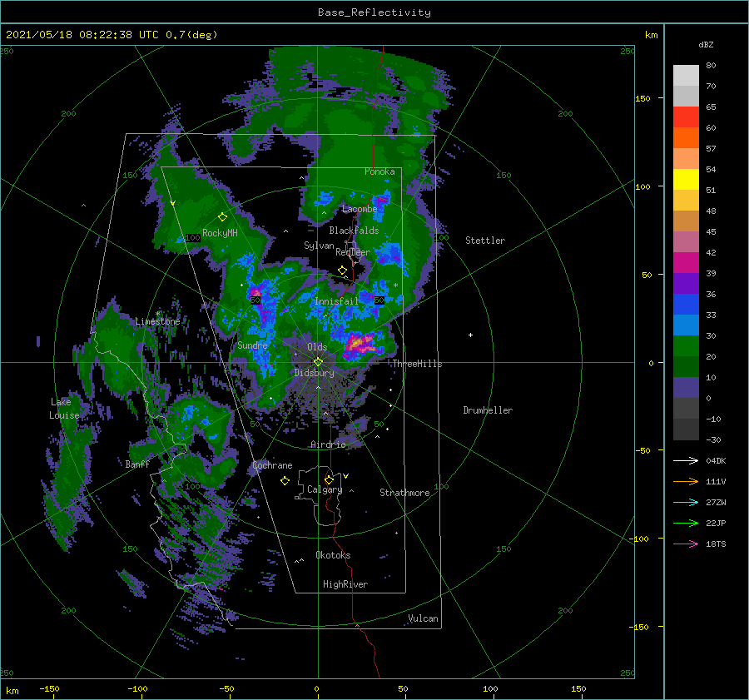Click the 18TS legend text
Image resolution: width=749 pixels, height=700 pixels.
(x=716, y=544)
